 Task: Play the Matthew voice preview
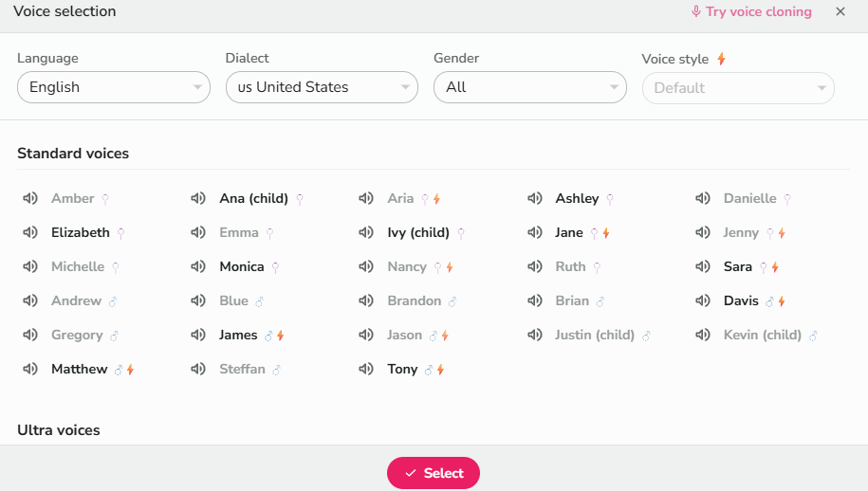coord(30,369)
